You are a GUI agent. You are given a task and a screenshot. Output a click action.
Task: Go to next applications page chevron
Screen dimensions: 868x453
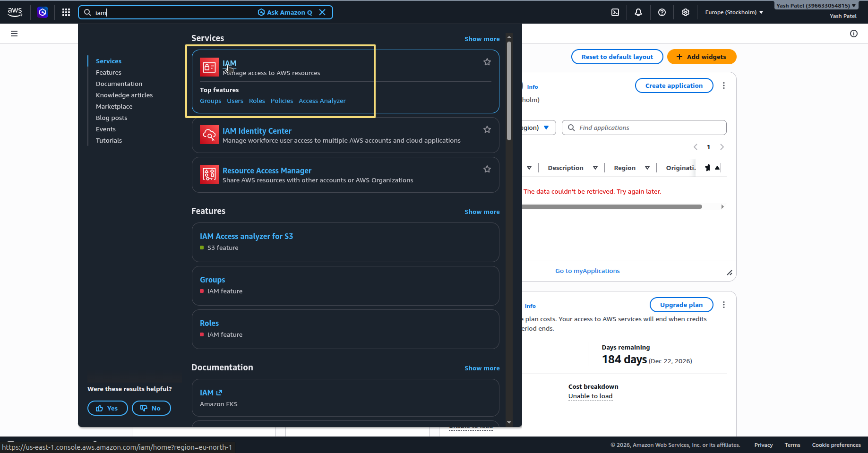point(722,147)
